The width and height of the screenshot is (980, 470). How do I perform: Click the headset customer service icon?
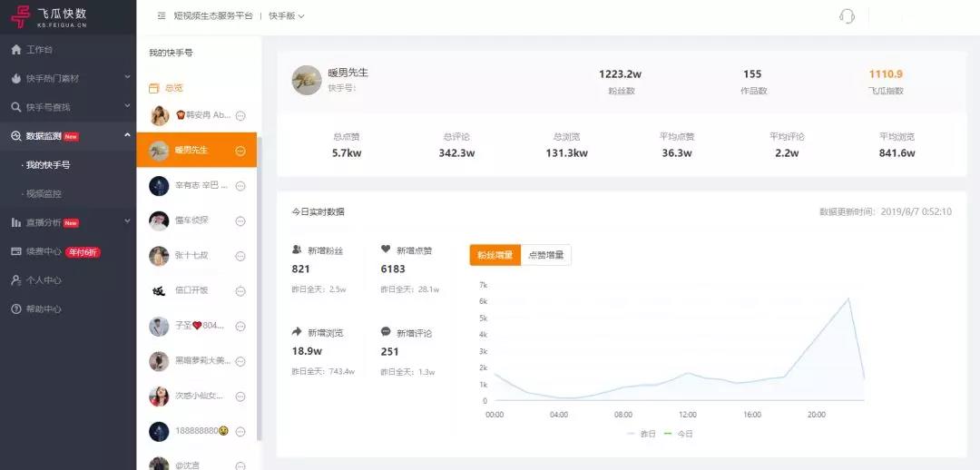847,16
